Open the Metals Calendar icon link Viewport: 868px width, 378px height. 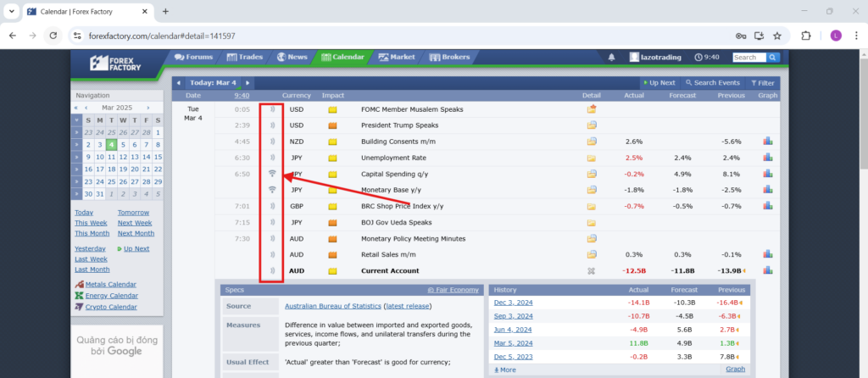coord(79,284)
